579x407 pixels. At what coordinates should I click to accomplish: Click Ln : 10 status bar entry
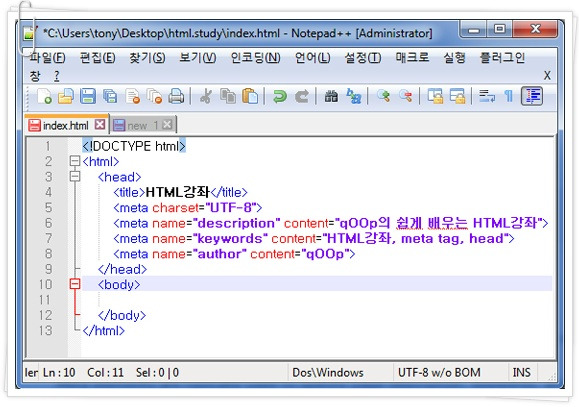tap(59, 372)
